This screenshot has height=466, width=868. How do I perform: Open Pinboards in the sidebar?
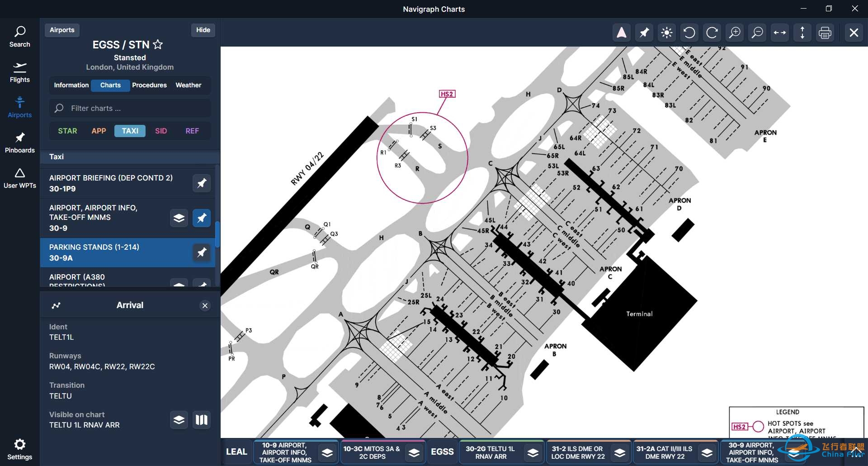[x=19, y=143]
